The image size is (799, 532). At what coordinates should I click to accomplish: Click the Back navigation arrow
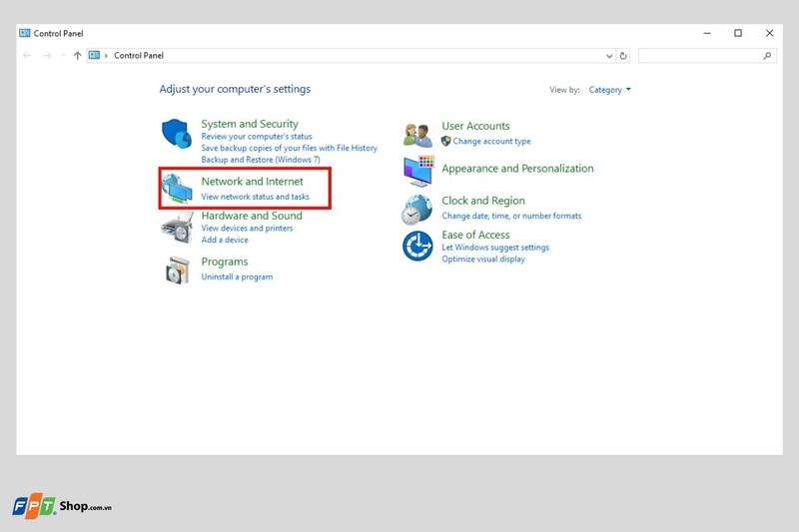click(27, 56)
